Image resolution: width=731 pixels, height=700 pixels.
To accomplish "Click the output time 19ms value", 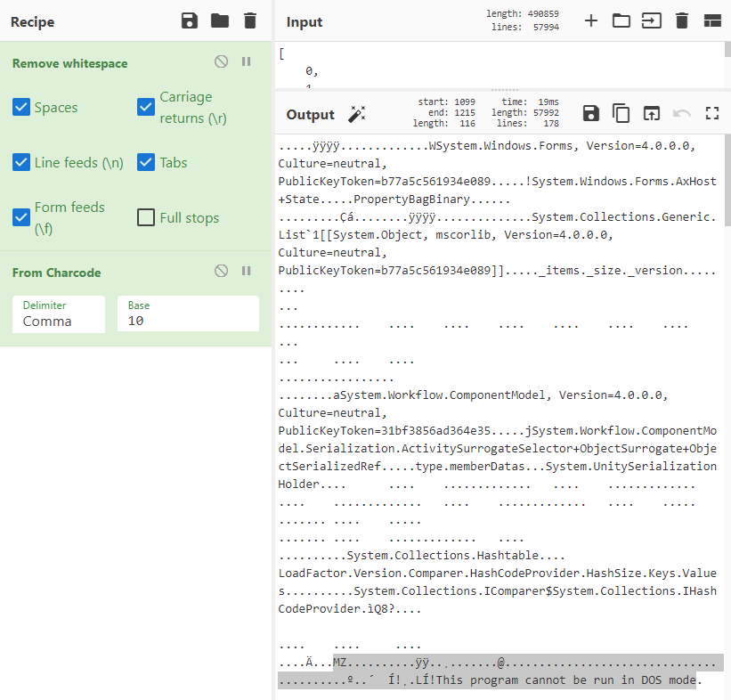I will pyautogui.click(x=548, y=102).
